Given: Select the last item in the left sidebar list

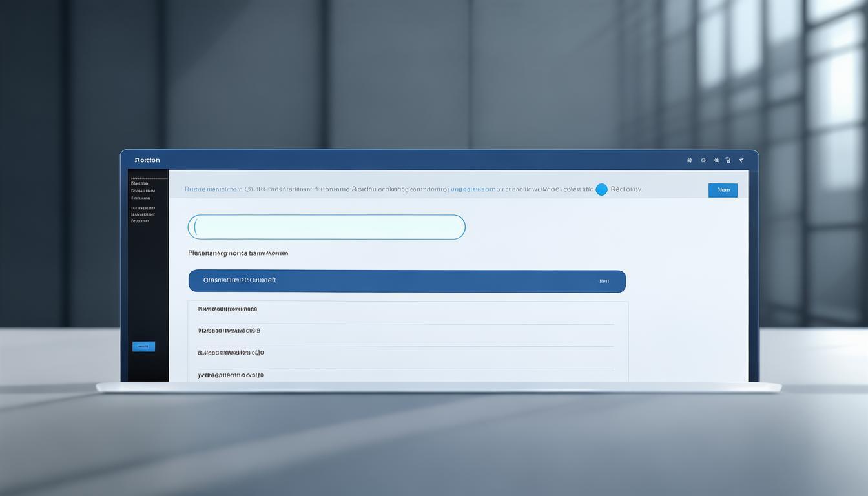Looking at the screenshot, I should pos(140,221).
